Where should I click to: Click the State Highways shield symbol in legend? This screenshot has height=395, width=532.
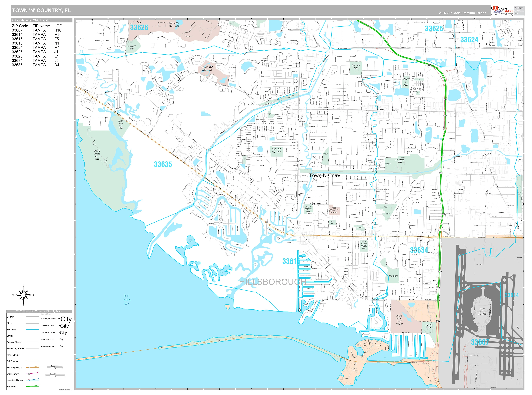pyautogui.click(x=29, y=367)
